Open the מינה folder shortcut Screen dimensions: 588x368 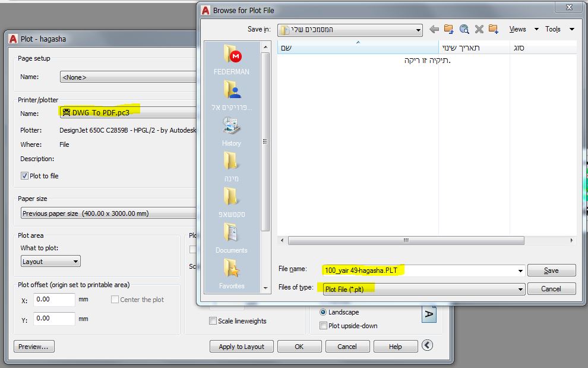pos(232,167)
